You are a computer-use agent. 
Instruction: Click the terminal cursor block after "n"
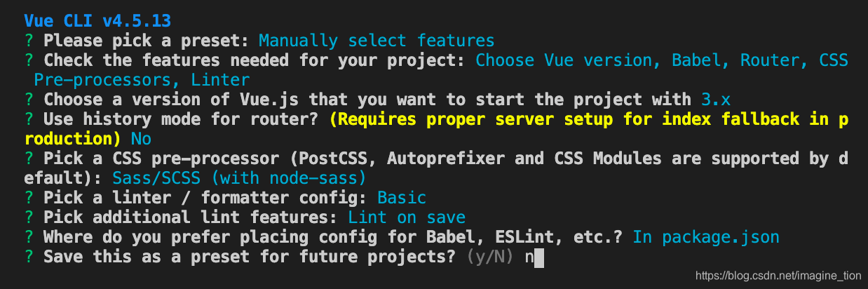tap(538, 257)
